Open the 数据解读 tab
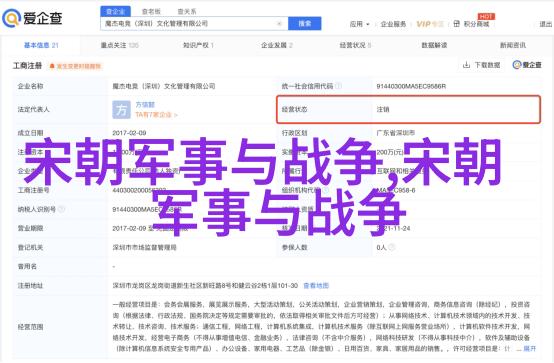 point(434,45)
